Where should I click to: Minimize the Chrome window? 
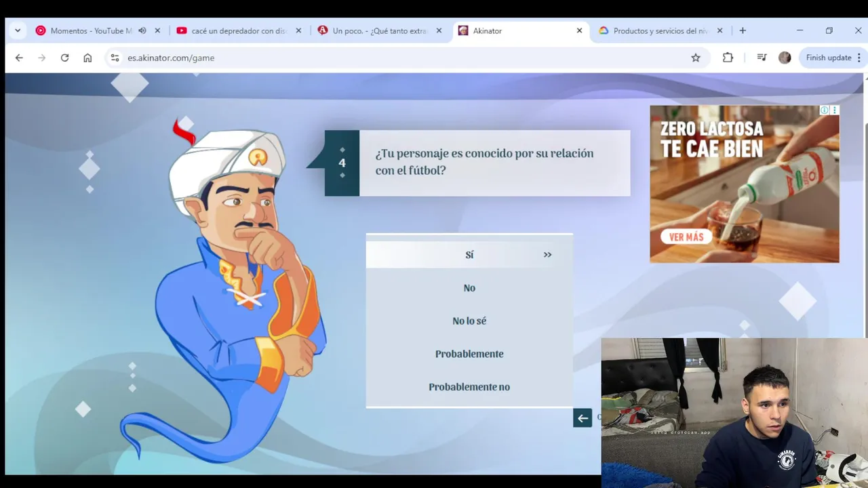[800, 30]
